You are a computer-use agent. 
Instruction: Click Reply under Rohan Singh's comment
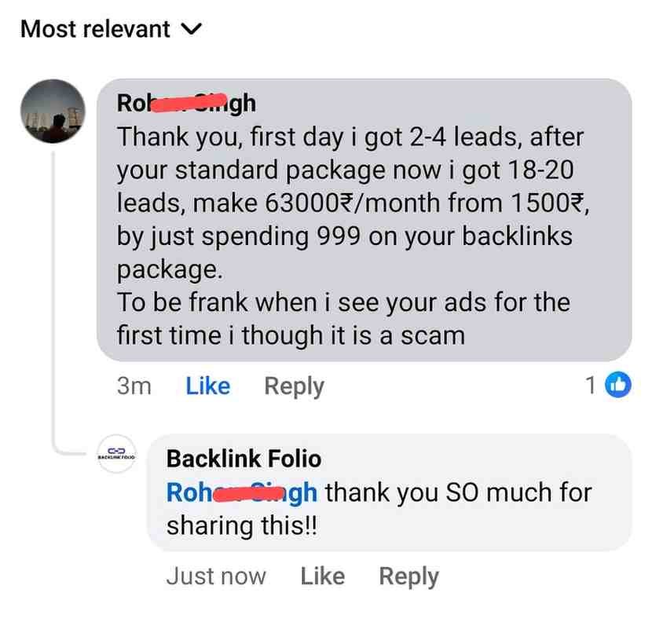pos(293,386)
